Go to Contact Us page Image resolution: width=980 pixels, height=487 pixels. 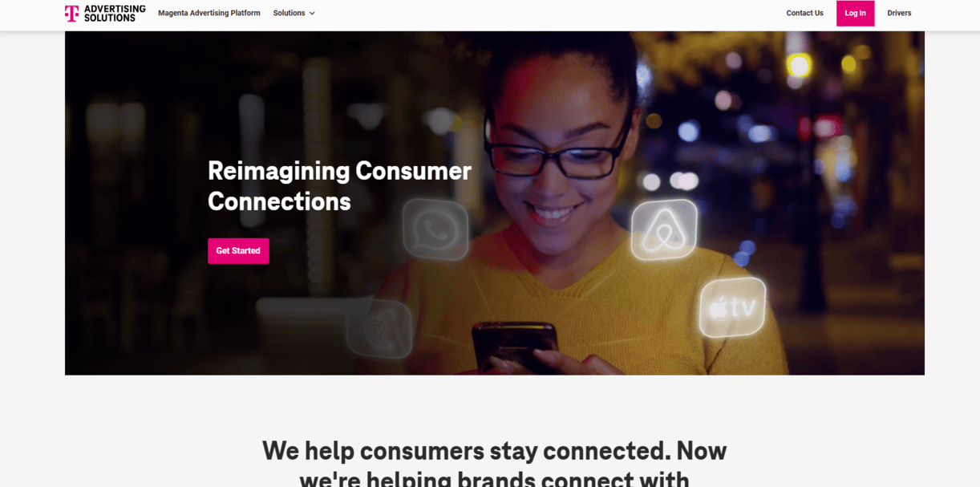point(804,13)
